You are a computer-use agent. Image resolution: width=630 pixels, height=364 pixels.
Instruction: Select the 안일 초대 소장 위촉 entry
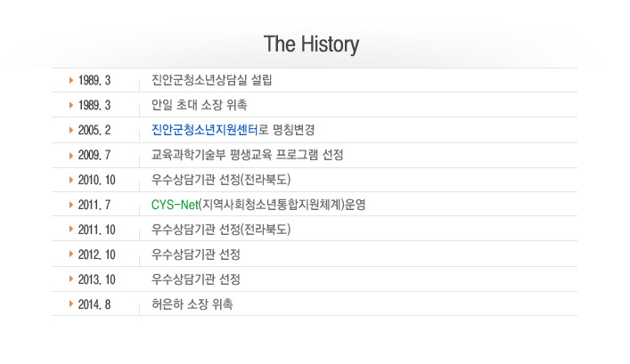pos(200,105)
